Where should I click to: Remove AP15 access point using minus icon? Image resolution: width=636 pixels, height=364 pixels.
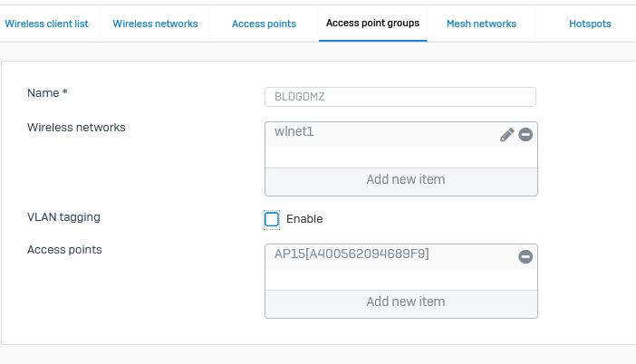point(525,256)
